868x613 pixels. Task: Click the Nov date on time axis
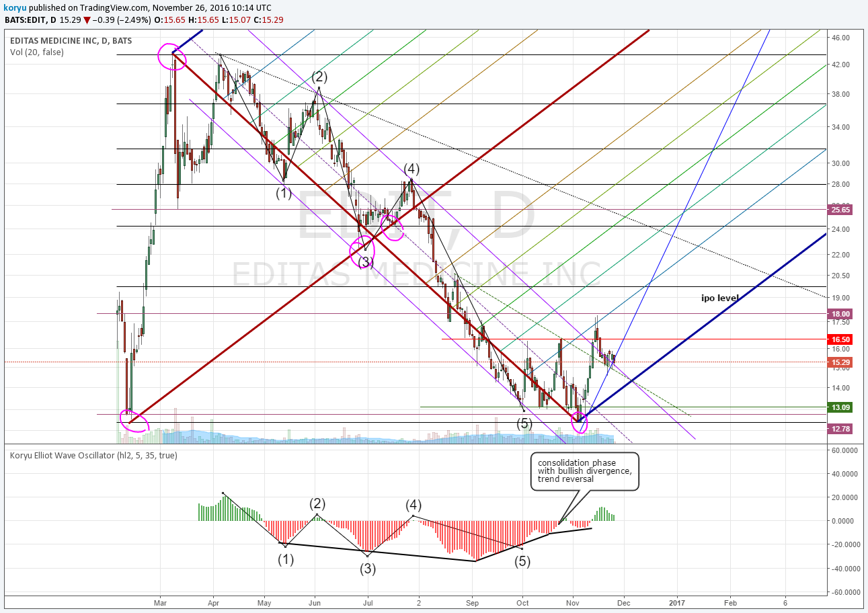[x=574, y=604]
